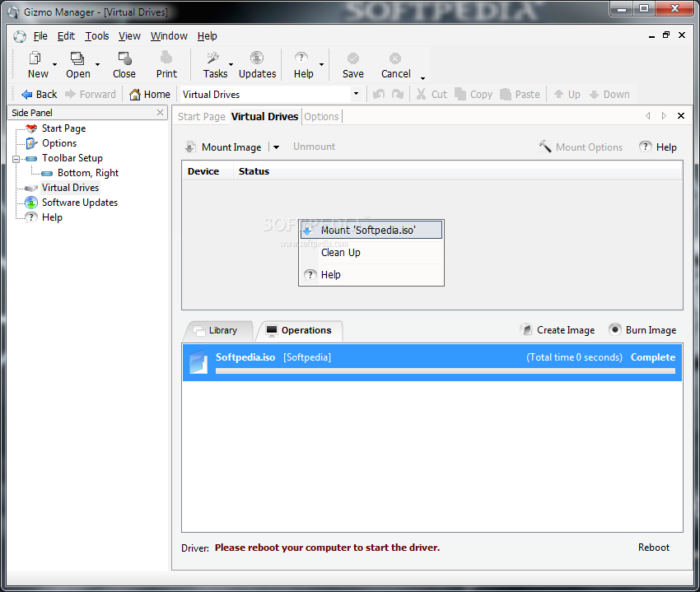Viewport: 700px width, 592px height.
Task: Move item Down
Action: pos(609,94)
